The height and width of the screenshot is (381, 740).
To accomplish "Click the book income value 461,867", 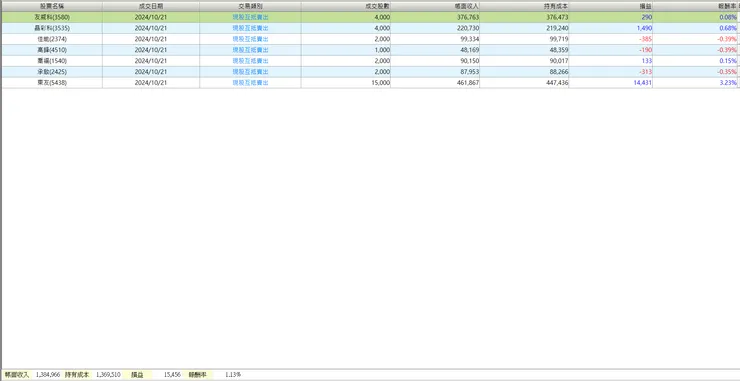I will [x=469, y=82].
